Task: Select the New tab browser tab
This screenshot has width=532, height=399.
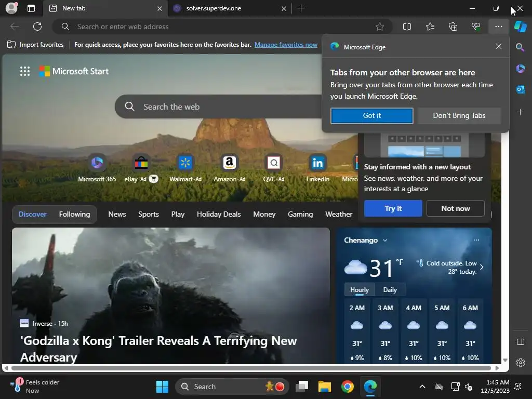Action: pos(105,8)
